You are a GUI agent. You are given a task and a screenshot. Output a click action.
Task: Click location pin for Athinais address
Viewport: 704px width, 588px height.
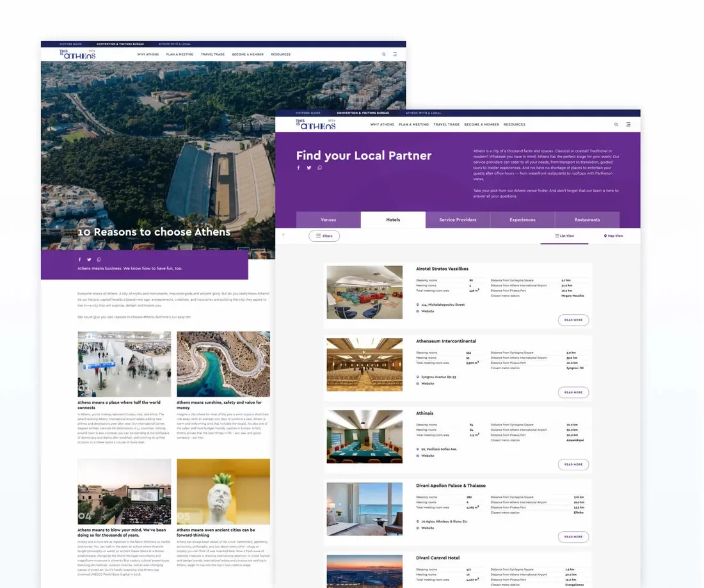[417, 449]
